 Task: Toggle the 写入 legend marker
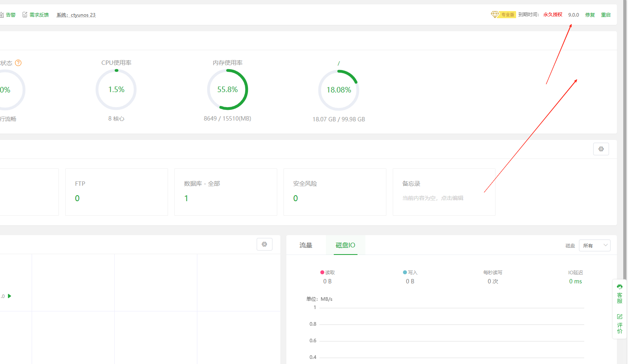coord(405,272)
